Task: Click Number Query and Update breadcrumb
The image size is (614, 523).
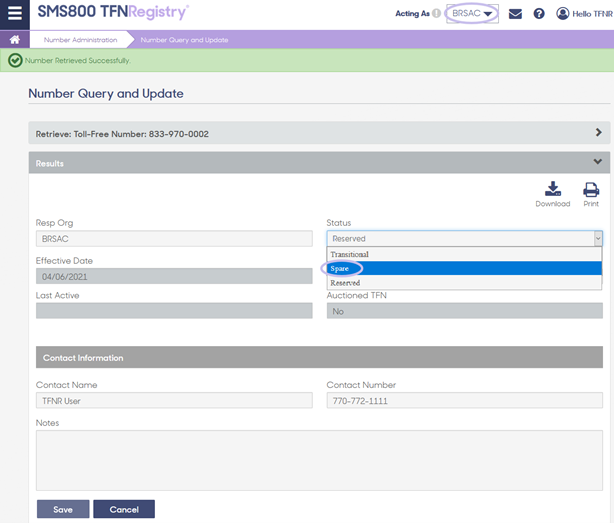Action: [x=184, y=40]
